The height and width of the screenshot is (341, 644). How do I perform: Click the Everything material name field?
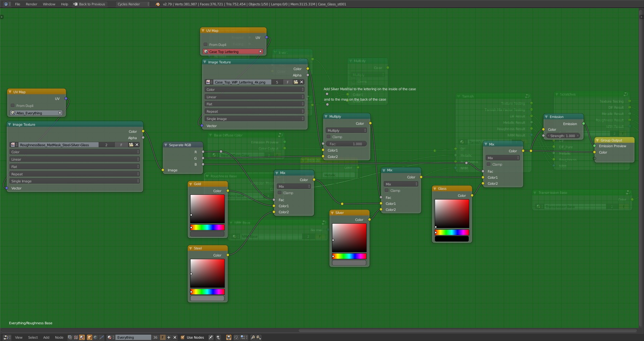(x=133, y=337)
